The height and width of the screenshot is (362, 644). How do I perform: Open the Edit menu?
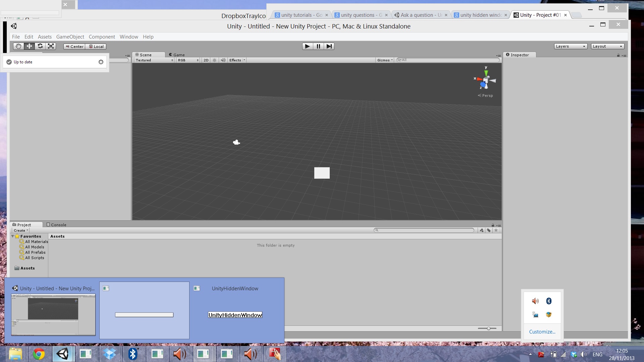29,37
